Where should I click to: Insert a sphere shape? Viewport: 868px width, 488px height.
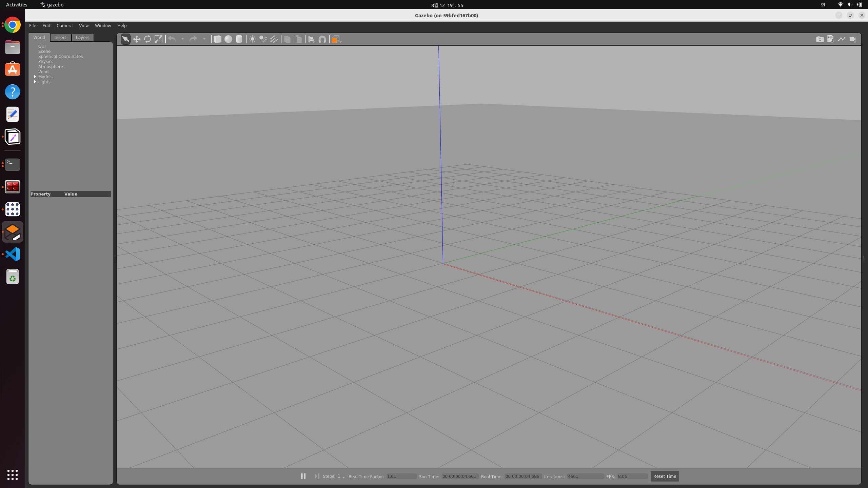(228, 39)
